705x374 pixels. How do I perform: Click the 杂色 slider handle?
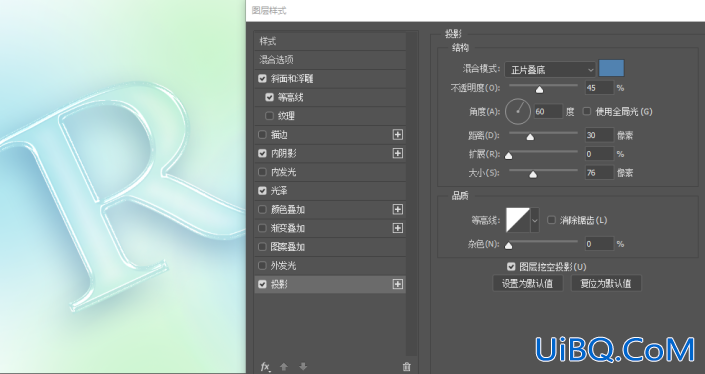point(509,245)
